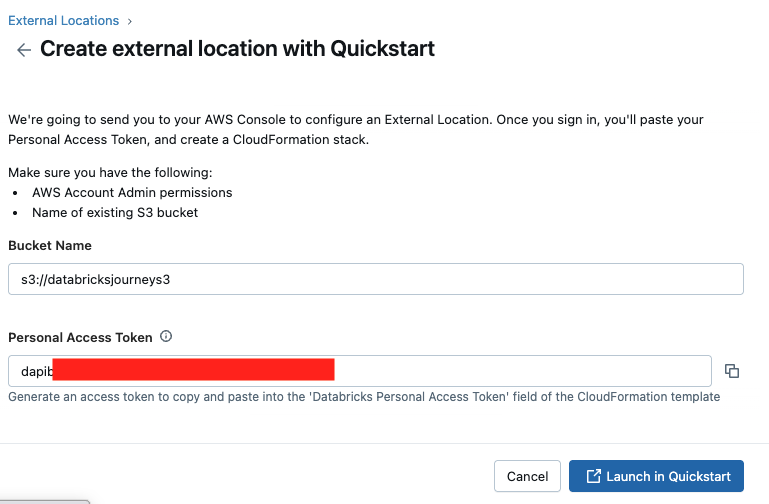Image resolution: width=769 pixels, height=504 pixels.
Task: Go back using the left arrow icon
Action: (x=23, y=50)
